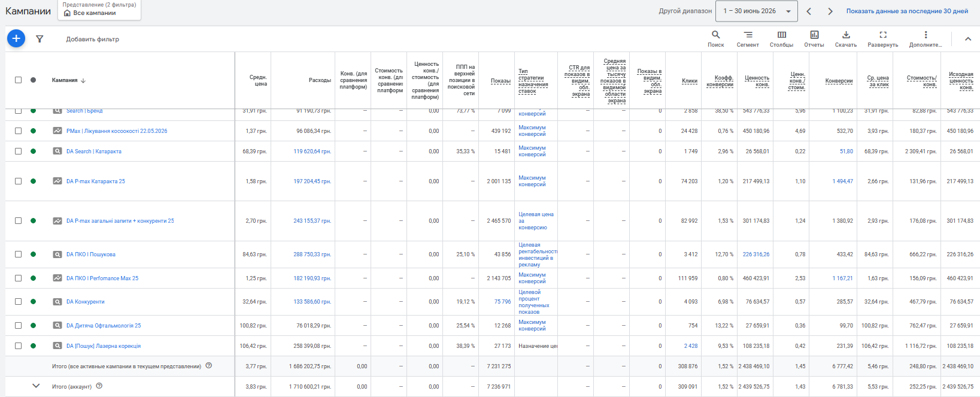
Task: Check the DA Дитяча Офтальмологія 25 checkbox
Action: [18, 325]
